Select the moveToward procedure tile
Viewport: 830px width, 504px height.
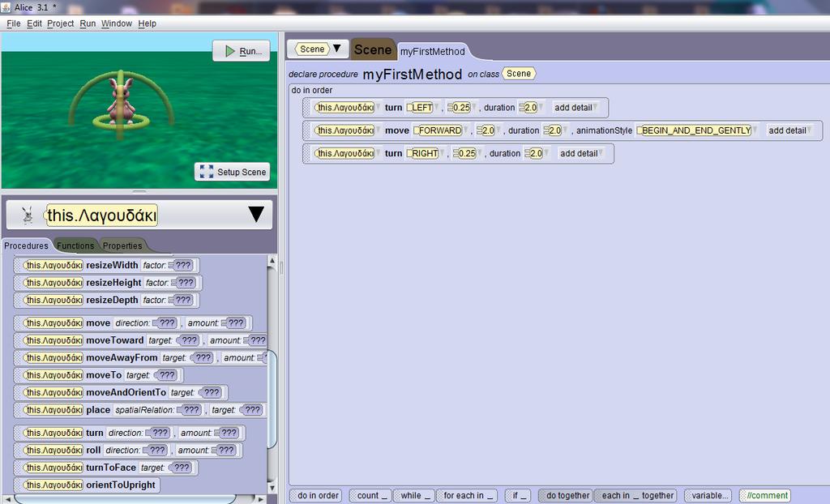click(140, 340)
